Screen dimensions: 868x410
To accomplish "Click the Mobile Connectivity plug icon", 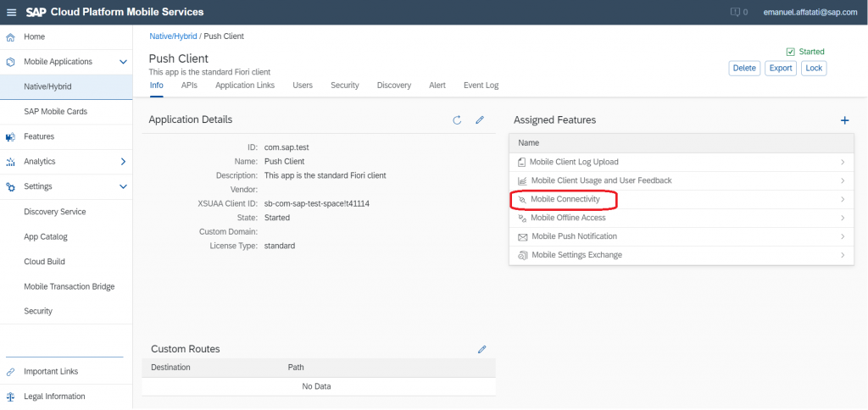I will coord(521,199).
